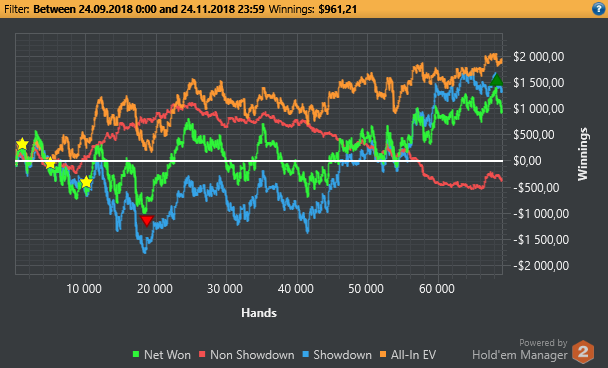Toggle the Net Won legend entry
The image size is (608, 368).
(x=162, y=354)
